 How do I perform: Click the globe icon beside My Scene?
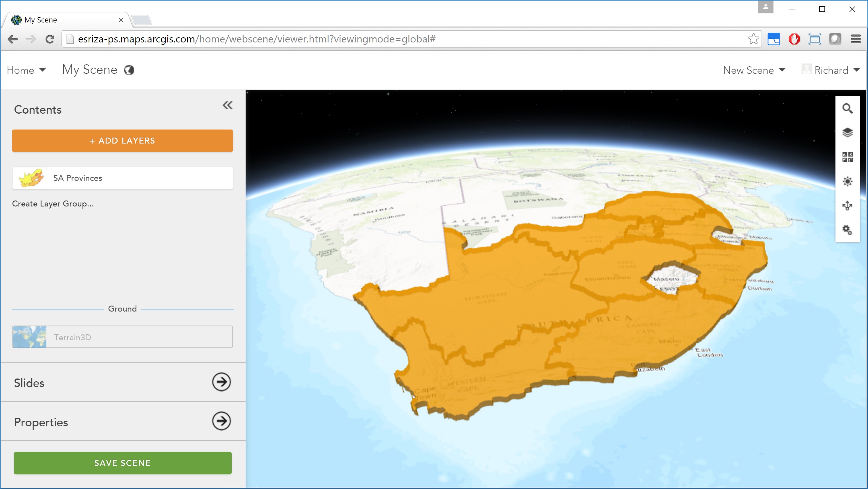[x=129, y=70]
